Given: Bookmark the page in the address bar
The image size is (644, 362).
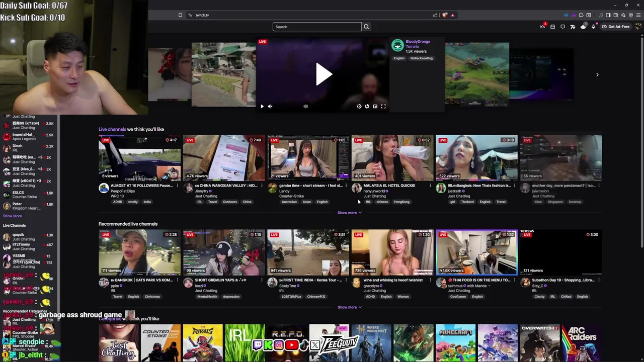Looking at the screenshot, I should point(180,15).
